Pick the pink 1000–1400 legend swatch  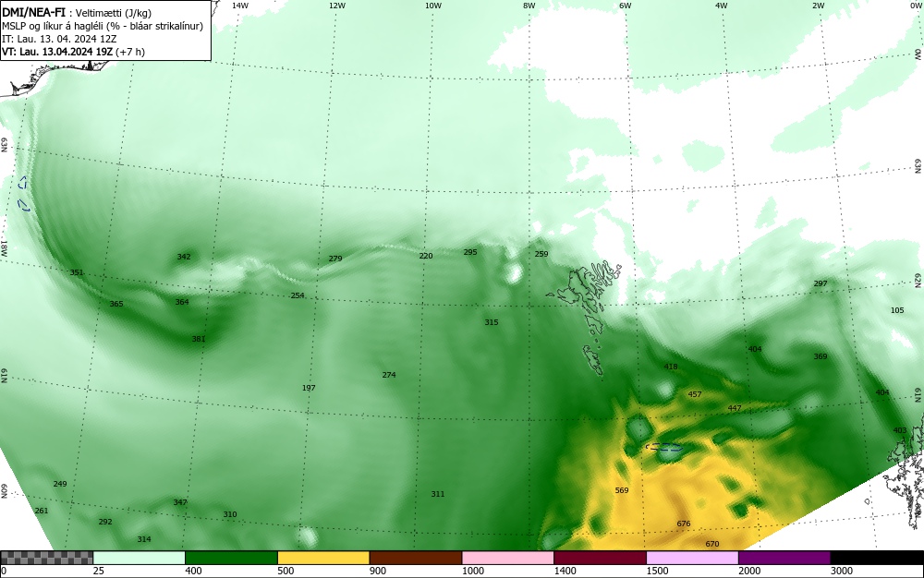point(508,558)
